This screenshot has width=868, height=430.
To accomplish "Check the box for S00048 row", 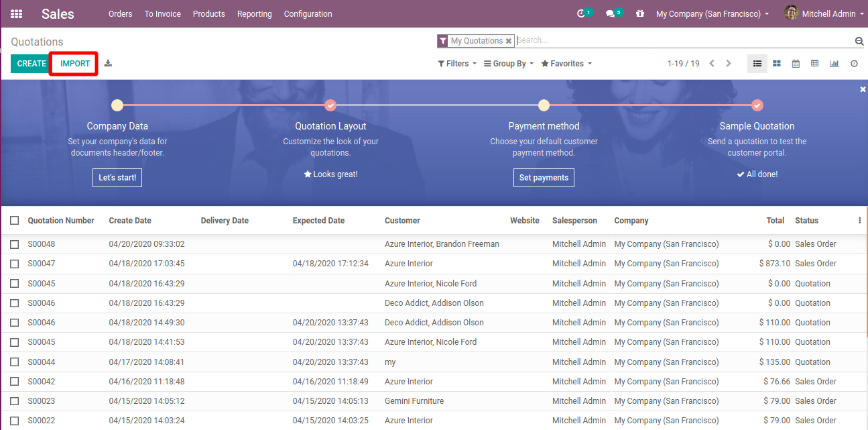I will click(15, 244).
